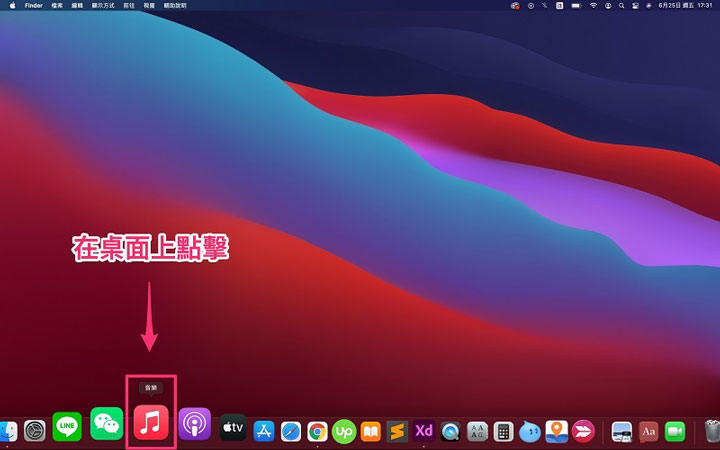The image size is (720, 450).
Task: Open System Preferences from the Dock
Action: (x=35, y=431)
